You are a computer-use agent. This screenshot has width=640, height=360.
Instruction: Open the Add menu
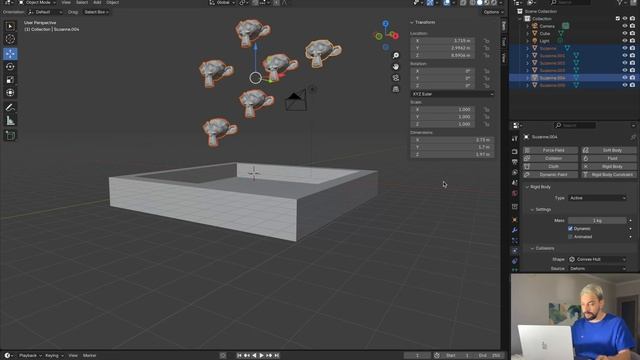point(97,2)
